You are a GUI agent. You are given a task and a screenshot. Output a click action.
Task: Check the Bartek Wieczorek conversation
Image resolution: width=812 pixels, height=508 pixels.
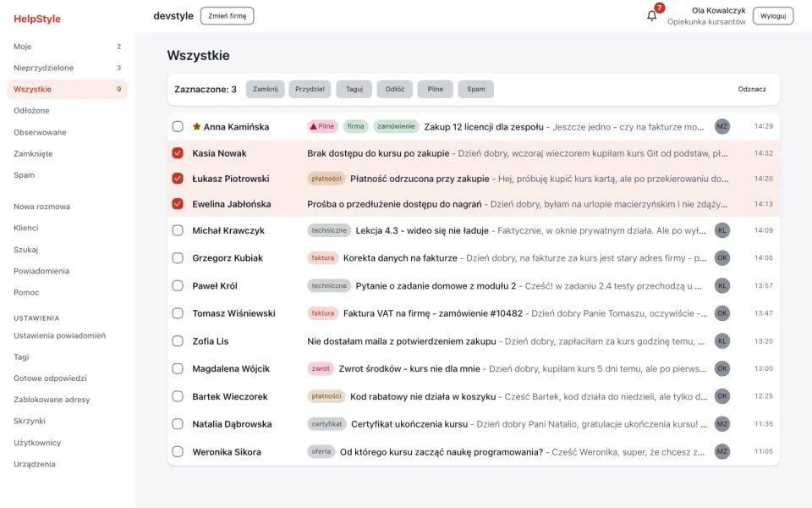tap(178, 396)
